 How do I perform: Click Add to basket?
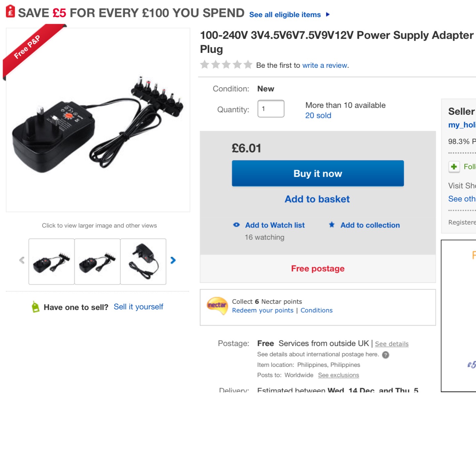pos(317,199)
